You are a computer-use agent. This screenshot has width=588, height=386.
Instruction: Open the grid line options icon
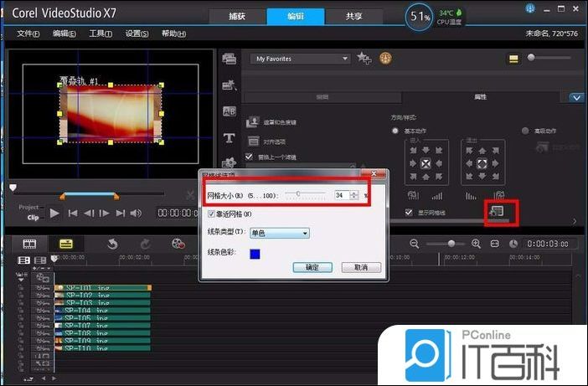(496, 213)
